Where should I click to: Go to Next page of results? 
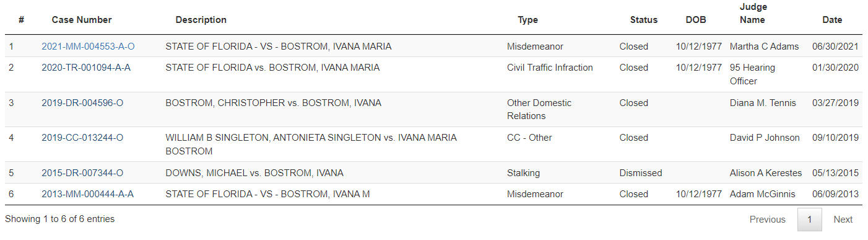843,220
